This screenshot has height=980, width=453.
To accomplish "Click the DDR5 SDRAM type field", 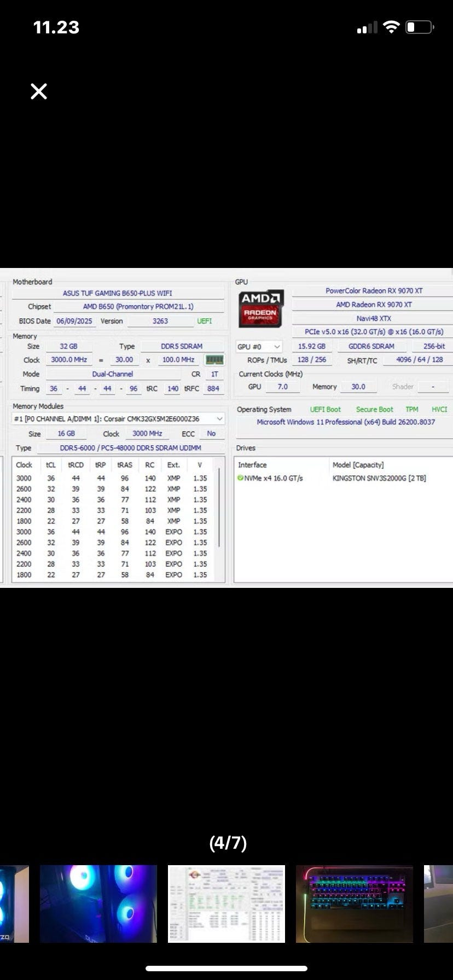I will coord(182,346).
